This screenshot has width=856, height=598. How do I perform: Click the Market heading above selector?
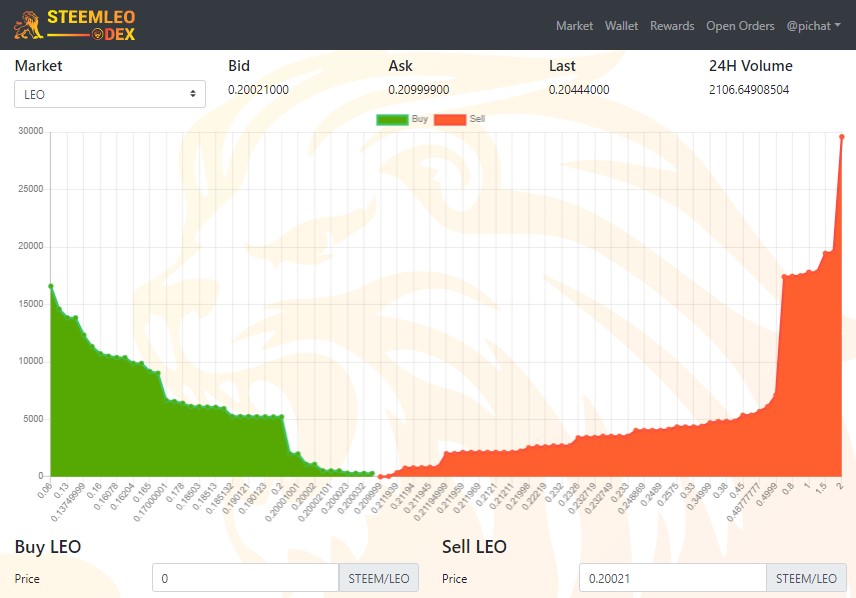[38, 66]
